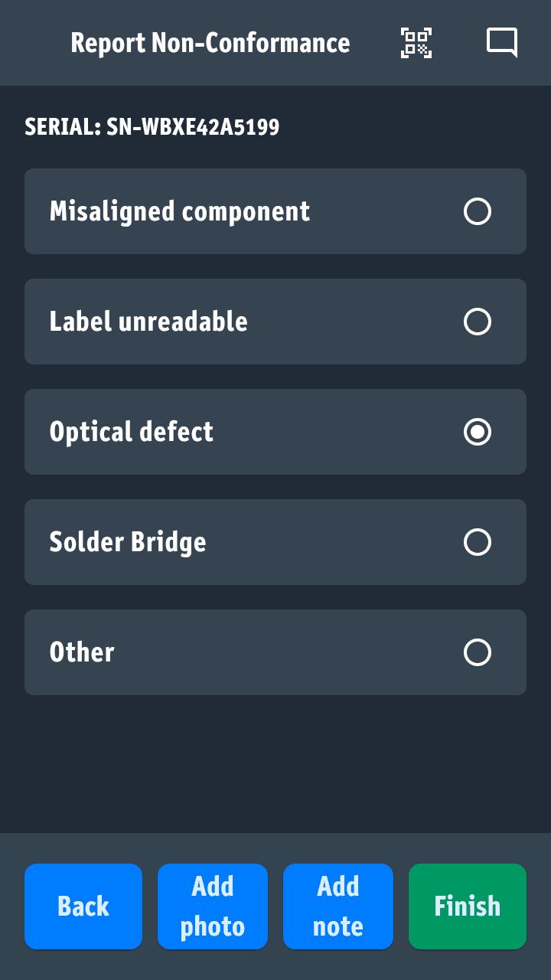Tap the Report Non-Conformance title
The height and width of the screenshot is (980, 551).
[210, 43]
